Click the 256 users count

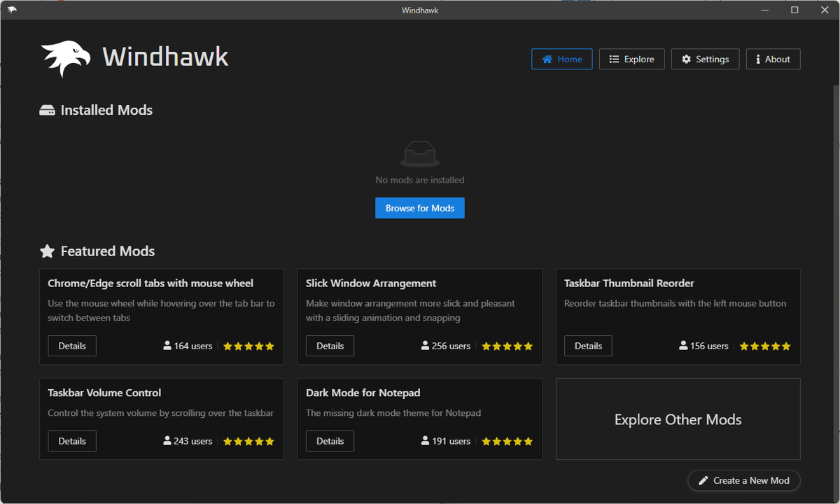click(x=446, y=346)
